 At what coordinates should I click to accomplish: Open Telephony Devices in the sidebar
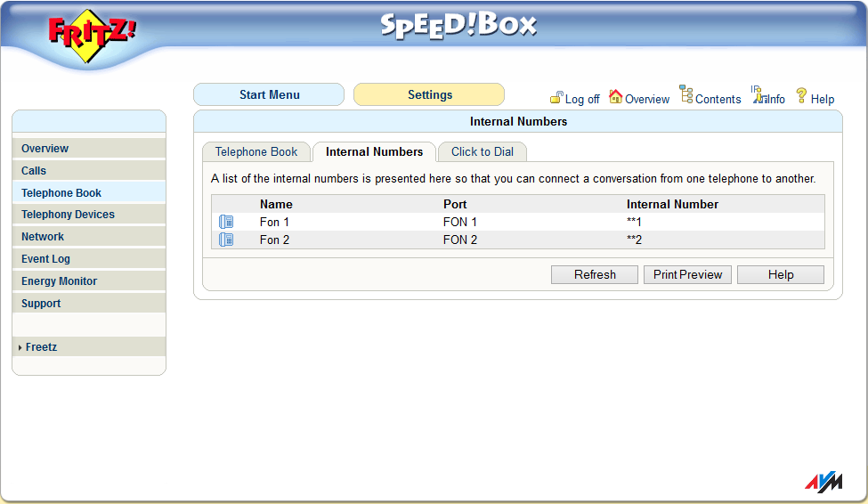tap(68, 215)
